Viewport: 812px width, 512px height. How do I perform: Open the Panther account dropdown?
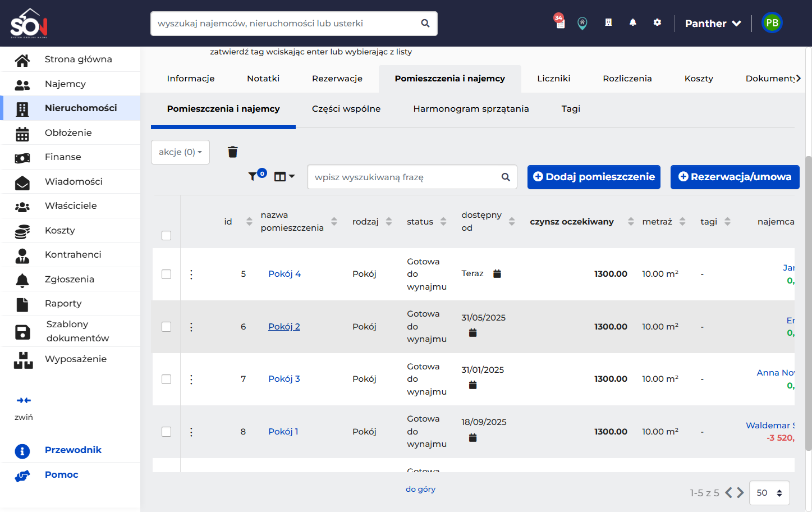[x=713, y=24]
